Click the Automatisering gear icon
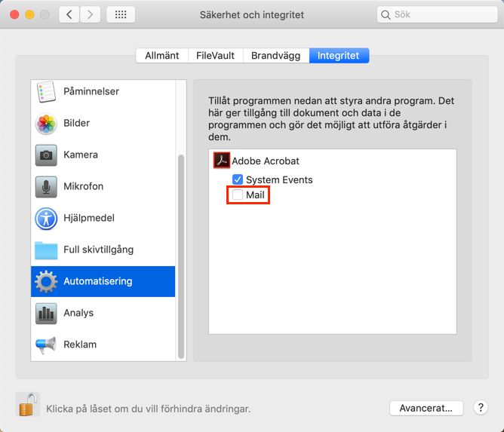The height and width of the screenshot is (432, 504). pyautogui.click(x=46, y=281)
